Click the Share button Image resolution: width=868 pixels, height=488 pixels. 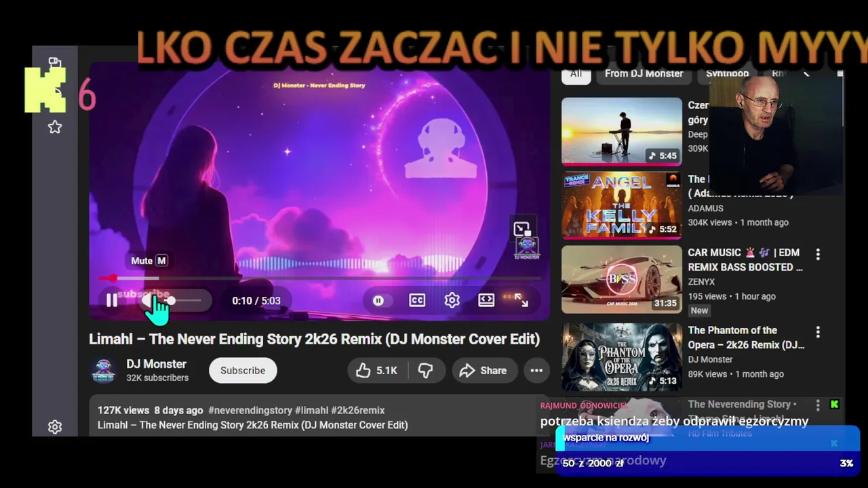pos(484,371)
